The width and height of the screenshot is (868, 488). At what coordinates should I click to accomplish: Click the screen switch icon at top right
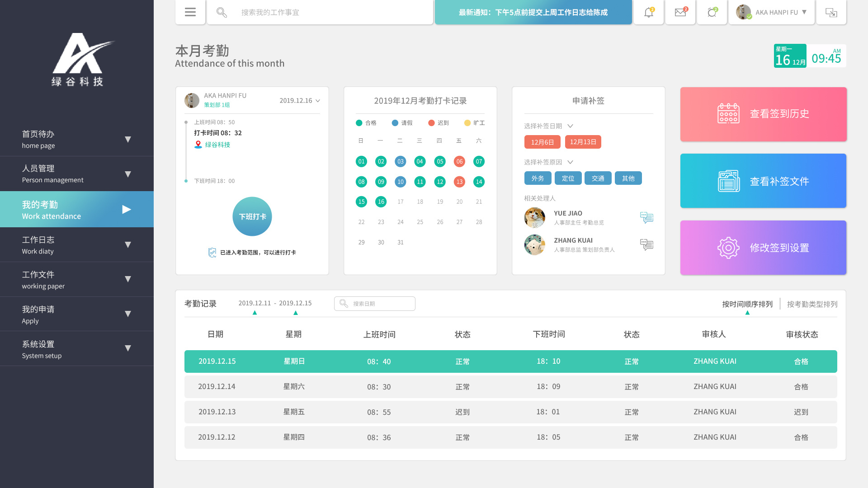tap(831, 12)
